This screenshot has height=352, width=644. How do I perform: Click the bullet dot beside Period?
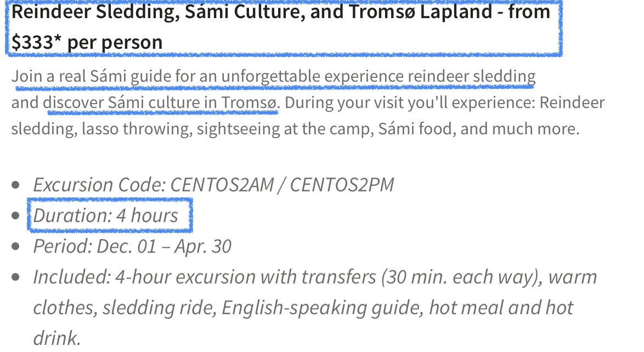(x=15, y=246)
